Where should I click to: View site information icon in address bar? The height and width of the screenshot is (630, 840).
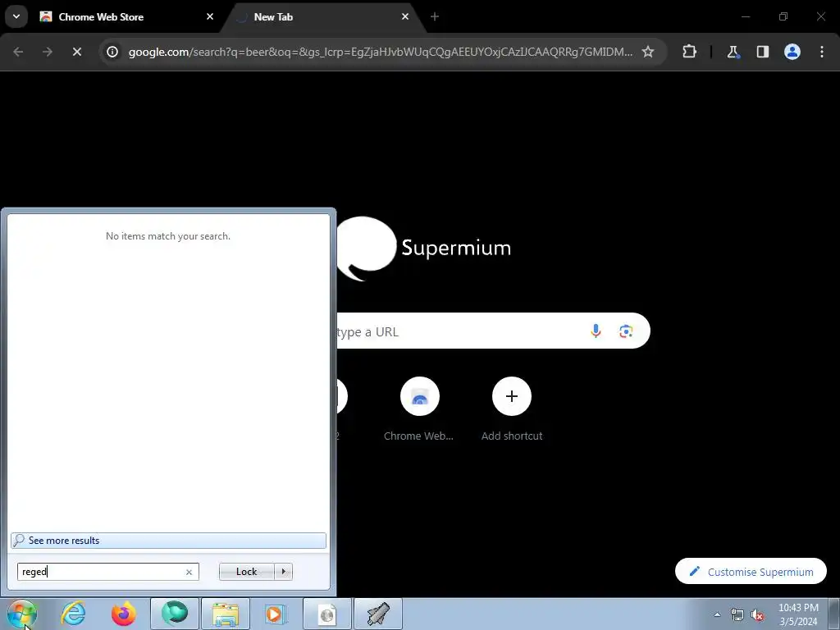[x=112, y=52]
